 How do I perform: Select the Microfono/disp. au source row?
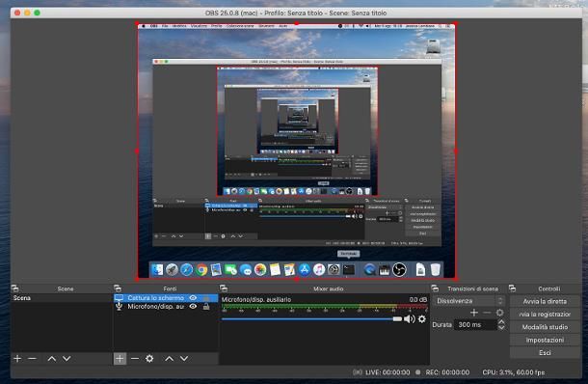(166, 307)
